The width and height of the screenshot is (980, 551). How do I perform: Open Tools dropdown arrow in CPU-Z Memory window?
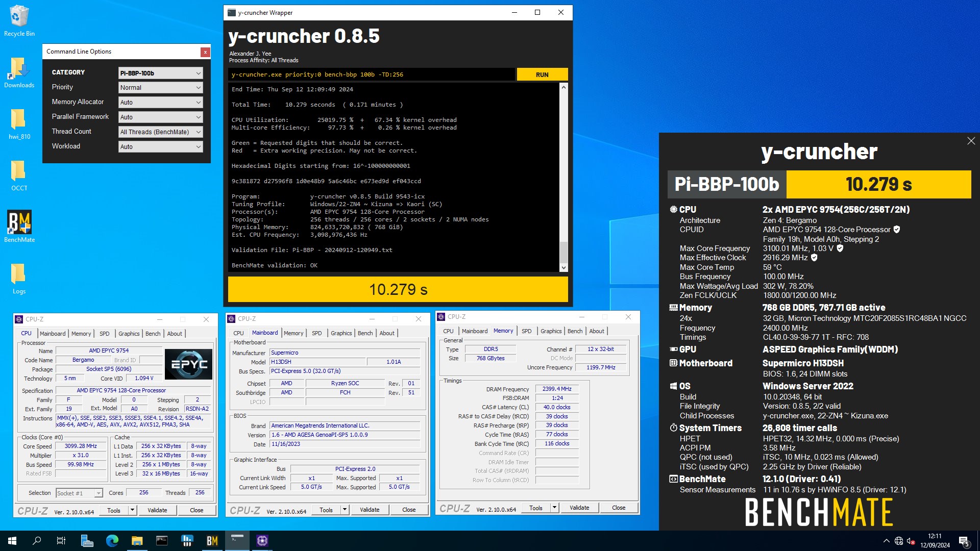tap(554, 508)
